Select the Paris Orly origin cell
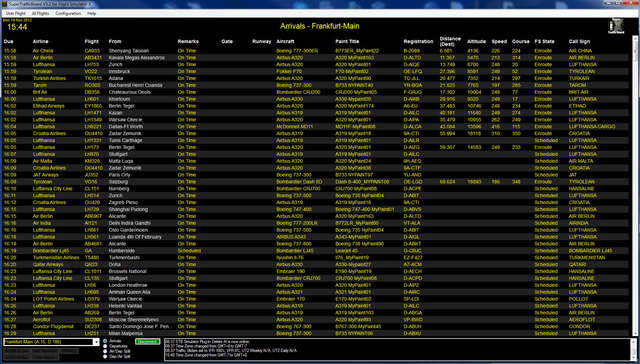Image resolution: width=640 pixels, height=364 pixels. (x=119, y=175)
